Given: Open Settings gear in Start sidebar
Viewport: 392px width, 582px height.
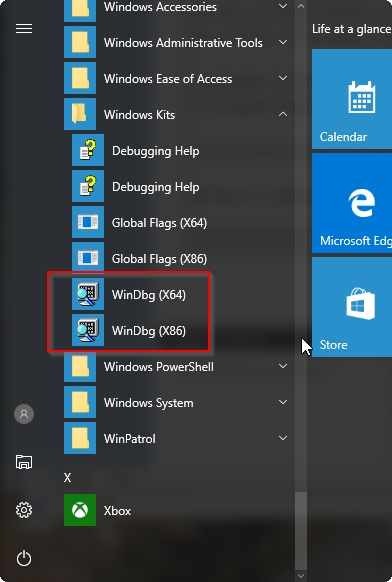Looking at the screenshot, I should click(x=24, y=510).
